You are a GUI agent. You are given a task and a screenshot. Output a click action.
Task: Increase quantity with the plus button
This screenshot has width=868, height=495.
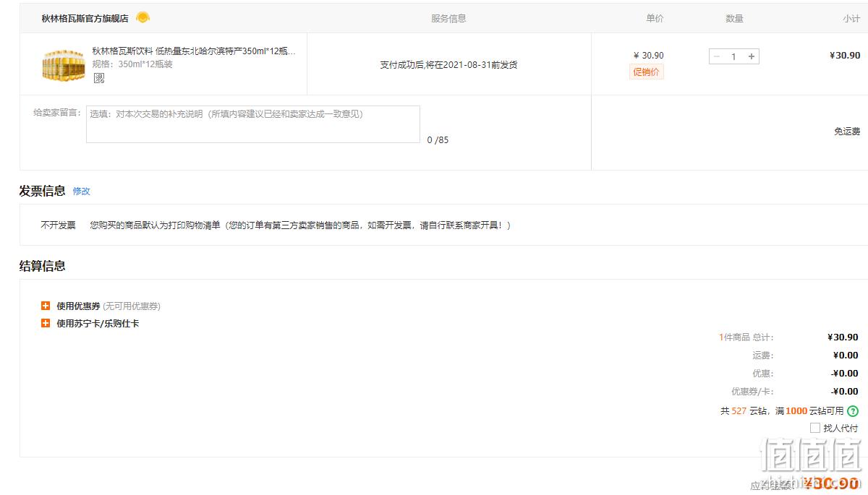[x=752, y=56]
